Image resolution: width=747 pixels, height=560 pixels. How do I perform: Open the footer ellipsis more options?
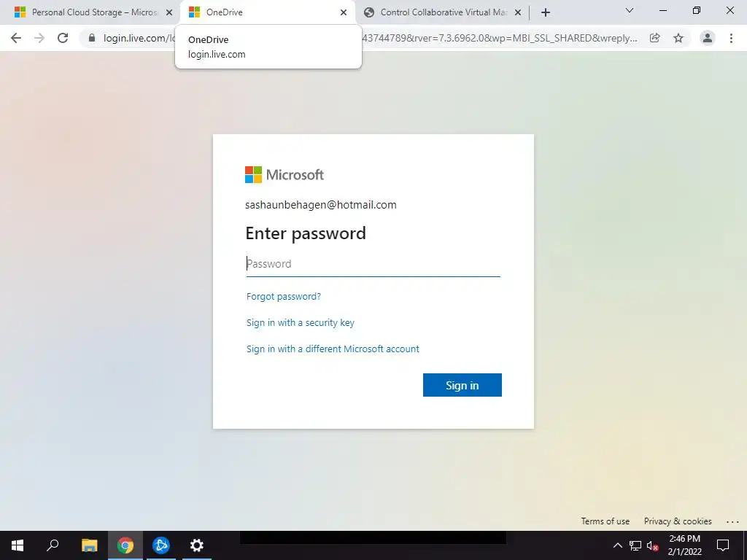click(732, 521)
